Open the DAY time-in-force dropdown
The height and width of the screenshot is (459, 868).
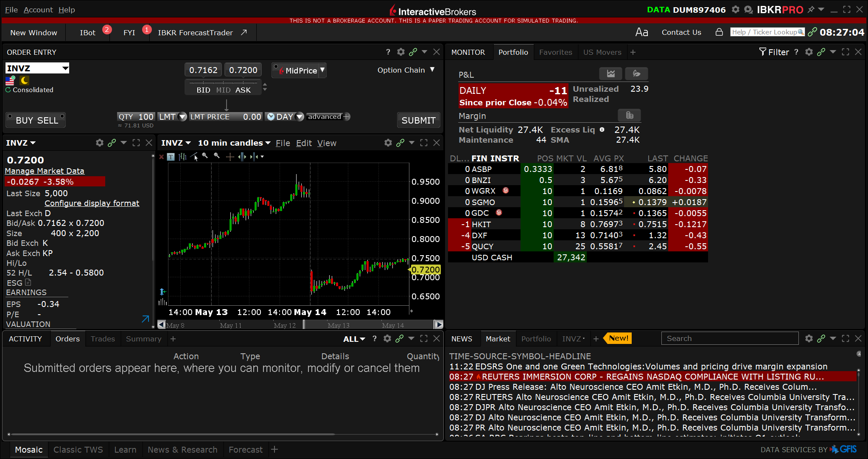point(300,117)
